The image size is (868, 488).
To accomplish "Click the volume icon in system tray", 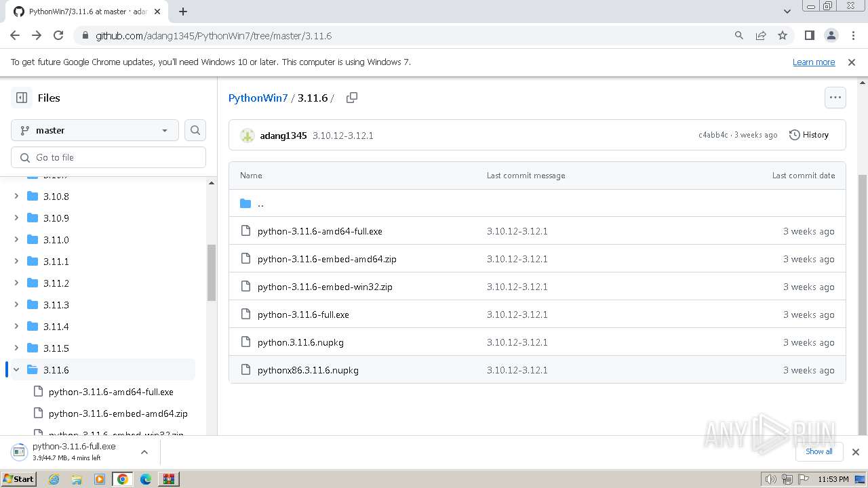I will point(770,479).
